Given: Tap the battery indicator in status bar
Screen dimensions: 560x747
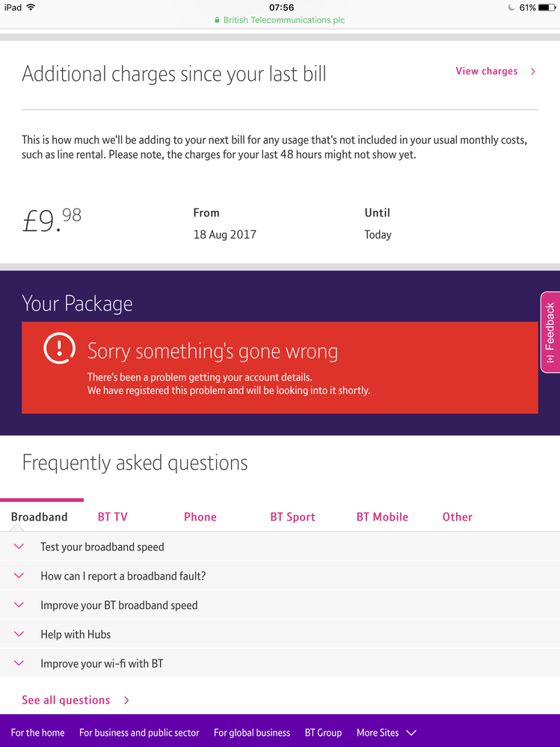Looking at the screenshot, I should [547, 7].
